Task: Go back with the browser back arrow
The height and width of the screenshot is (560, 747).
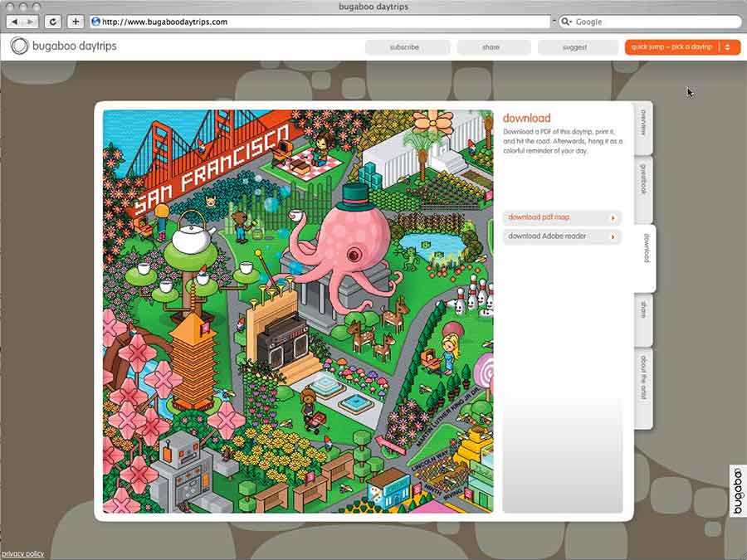Action: [15, 22]
